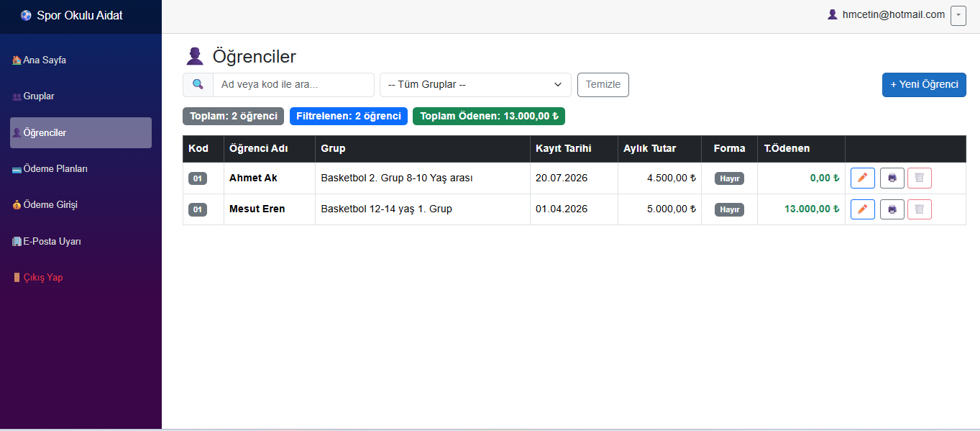Click the Temizle button
This screenshot has height=431, width=980.
[603, 84]
